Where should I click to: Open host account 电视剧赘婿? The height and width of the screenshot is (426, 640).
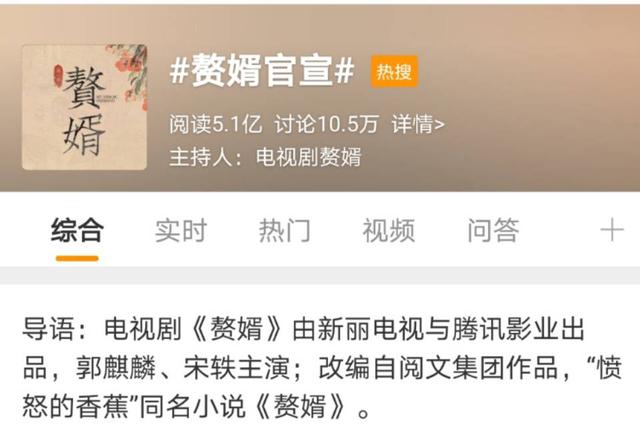click(309, 157)
